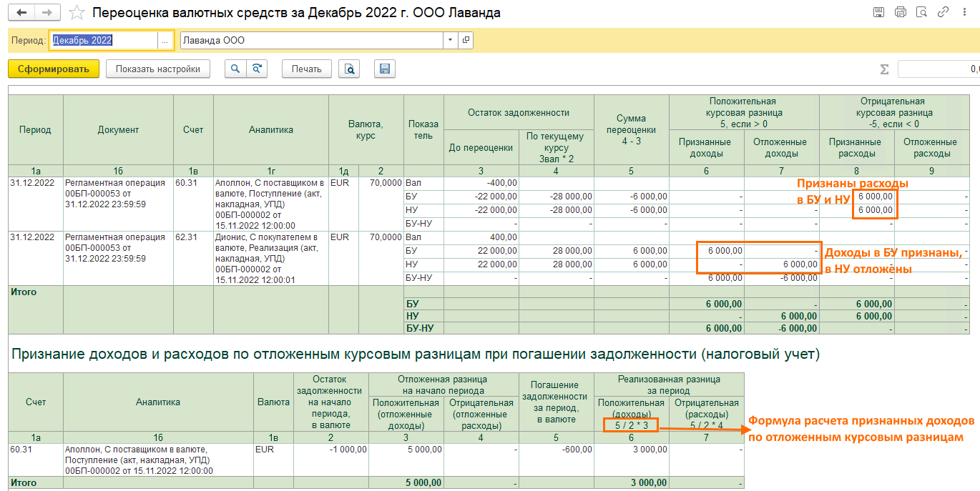Screen dimensions: 980x491
Task: Select the Период column header
Action: 36,130
